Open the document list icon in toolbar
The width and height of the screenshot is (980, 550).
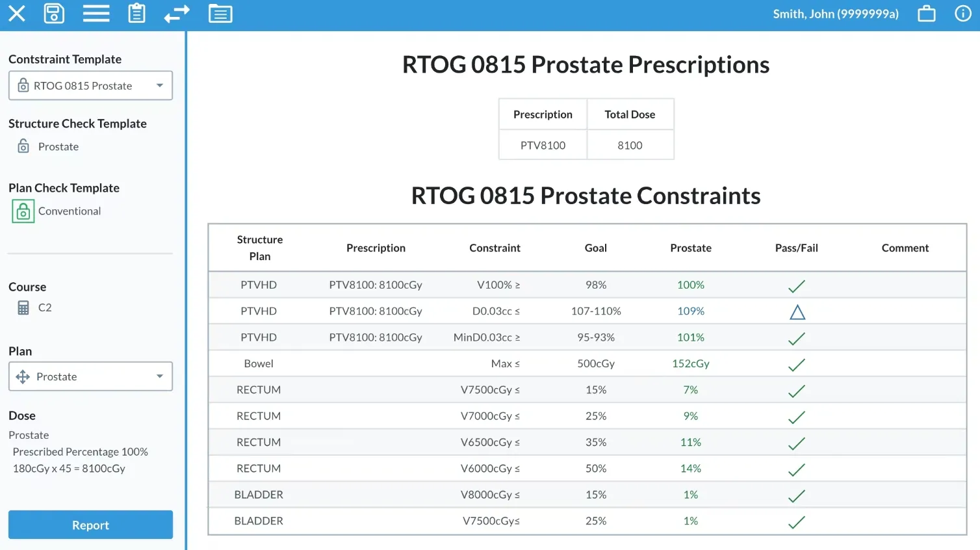pos(220,14)
